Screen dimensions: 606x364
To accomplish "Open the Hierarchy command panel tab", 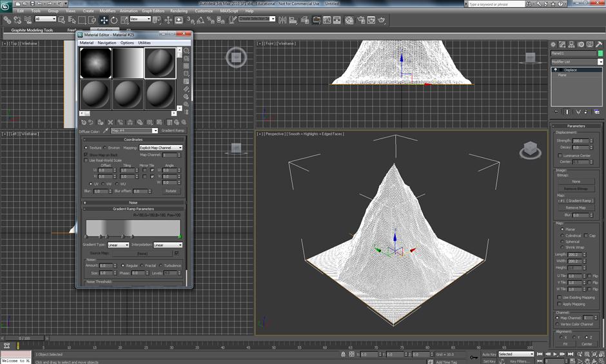I will pos(572,44).
